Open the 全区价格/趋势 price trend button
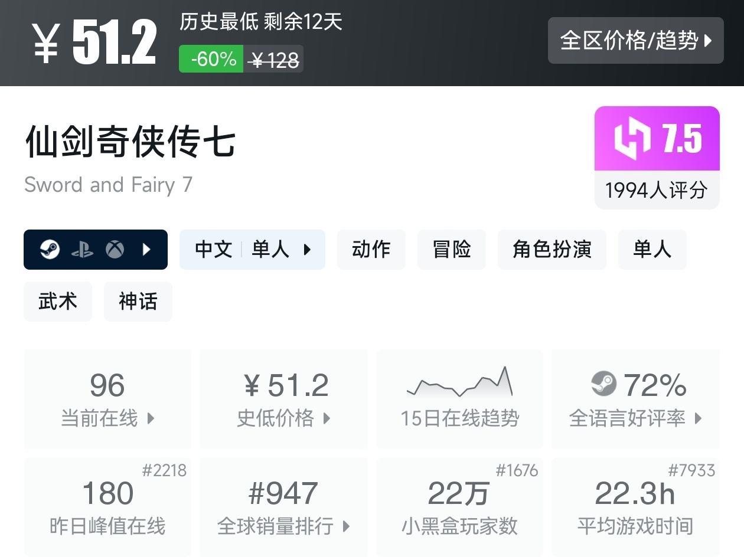Screen dimensions: 744x560 635,41
